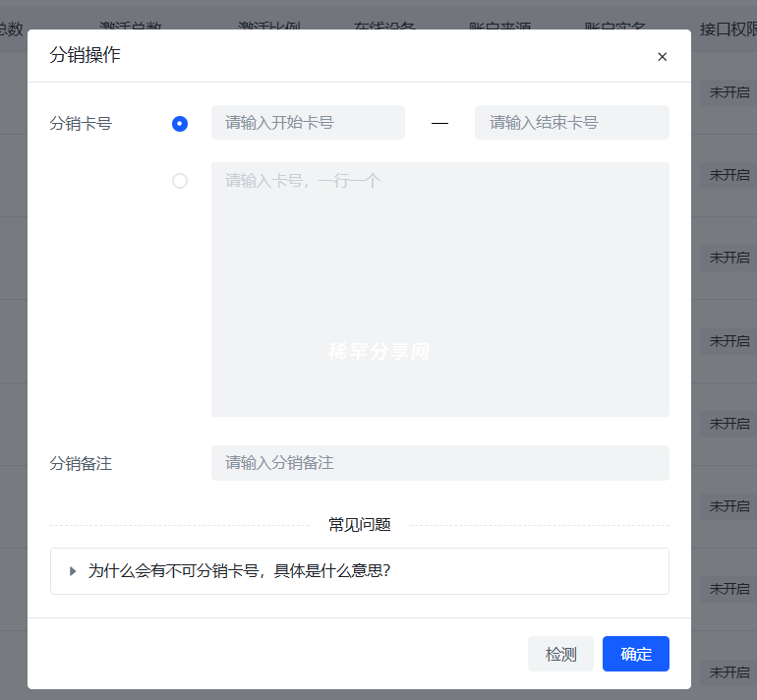Click the 接口权限 column header
The height and width of the screenshot is (700, 757).
(728, 29)
